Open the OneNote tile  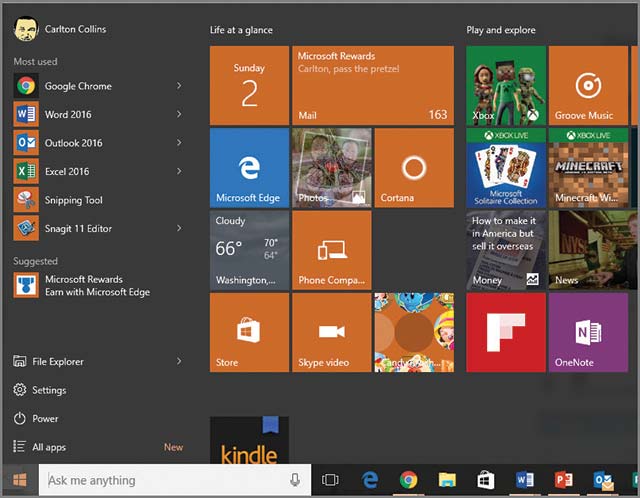point(587,331)
